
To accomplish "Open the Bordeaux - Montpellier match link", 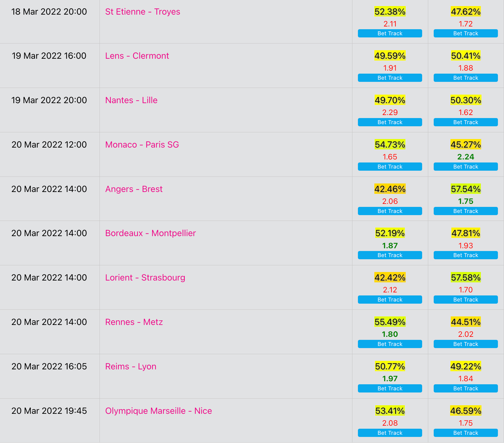I will [150, 233].
